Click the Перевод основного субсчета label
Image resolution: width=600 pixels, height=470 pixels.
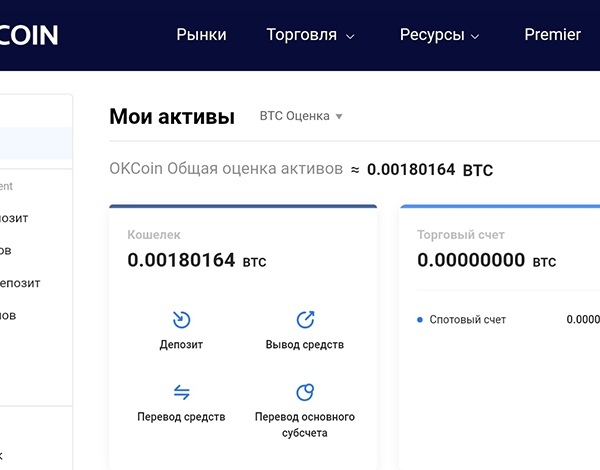(305, 425)
